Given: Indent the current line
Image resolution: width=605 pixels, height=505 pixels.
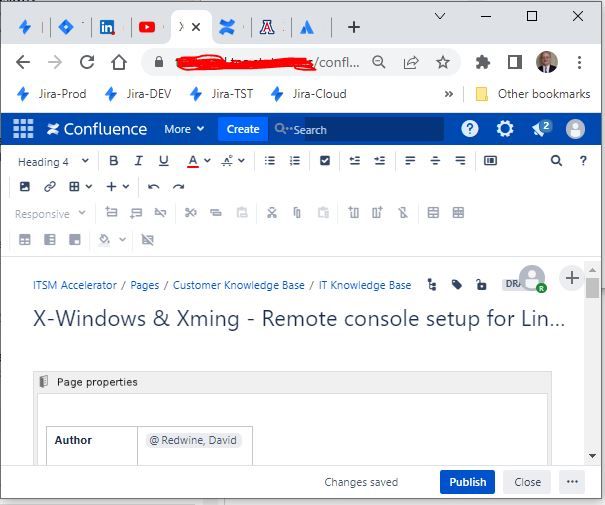Looking at the screenshot, I should coord(380,161).
